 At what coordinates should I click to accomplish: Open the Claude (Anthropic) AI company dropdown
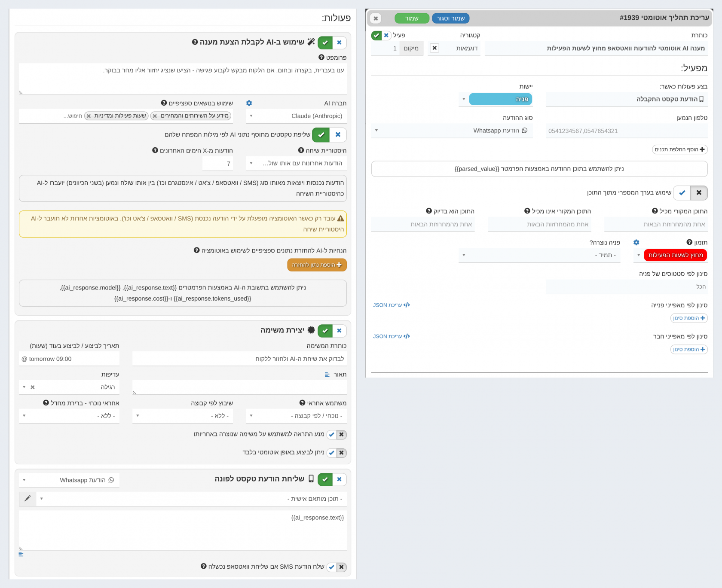pyautogui.click(x=296, y=116)
